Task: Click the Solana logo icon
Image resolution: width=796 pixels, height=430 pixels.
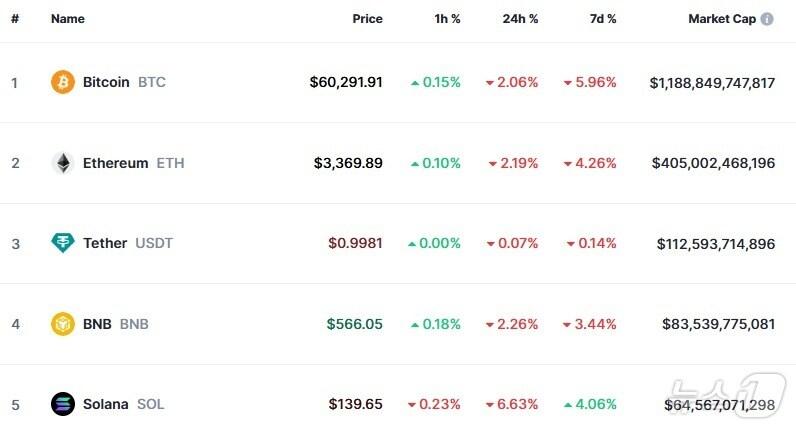Action: point(63,404)
